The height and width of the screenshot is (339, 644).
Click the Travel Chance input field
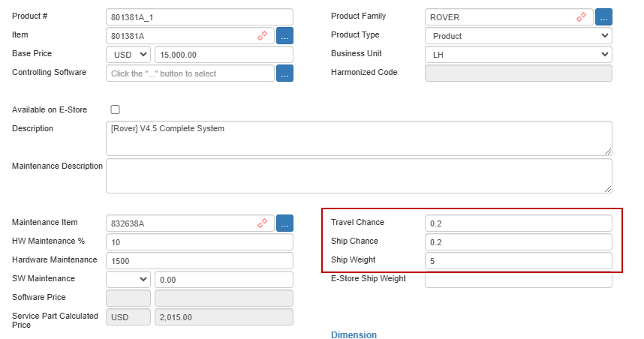click(519, 223)
